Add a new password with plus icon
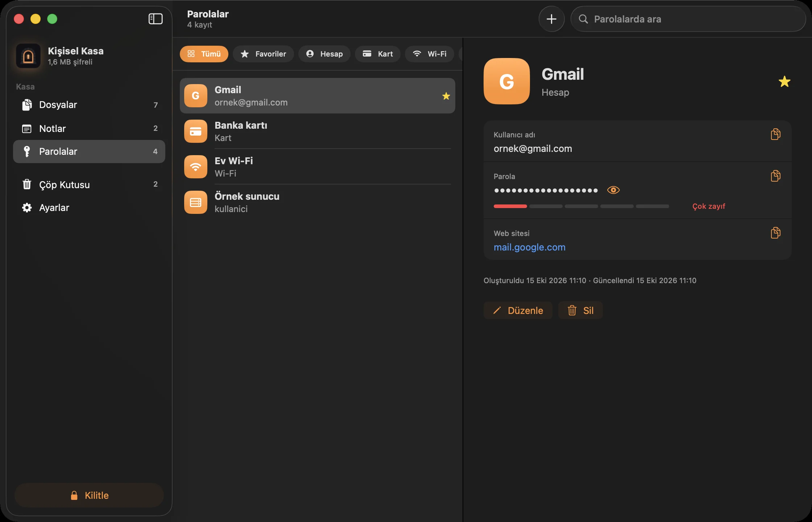The height and width of the screenshot is (522, 812). (x=551, y=19)
